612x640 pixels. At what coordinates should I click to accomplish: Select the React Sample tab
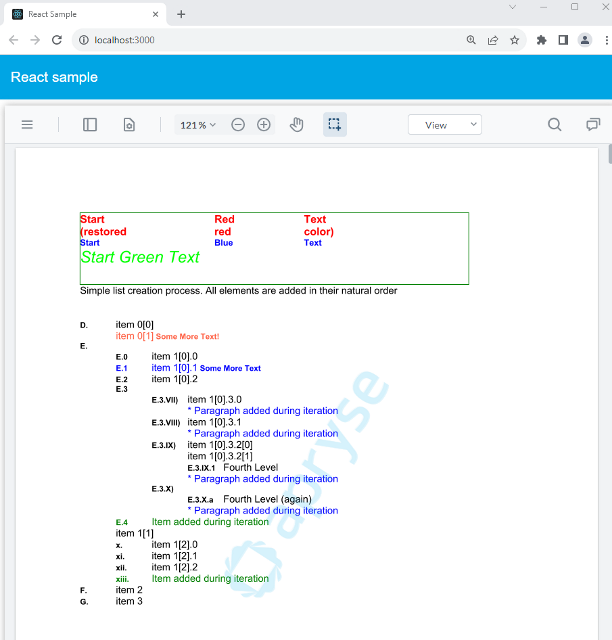[85, 14]
